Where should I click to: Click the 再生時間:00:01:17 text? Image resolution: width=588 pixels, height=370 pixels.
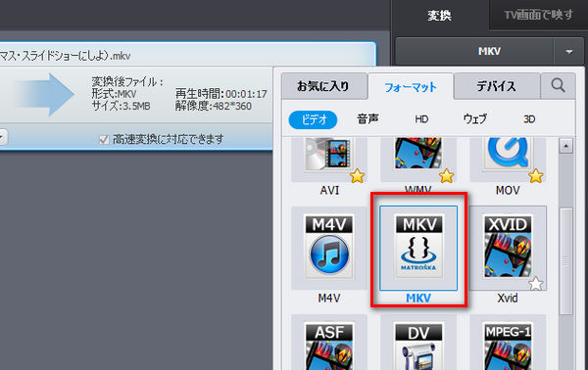coord(220,94)
